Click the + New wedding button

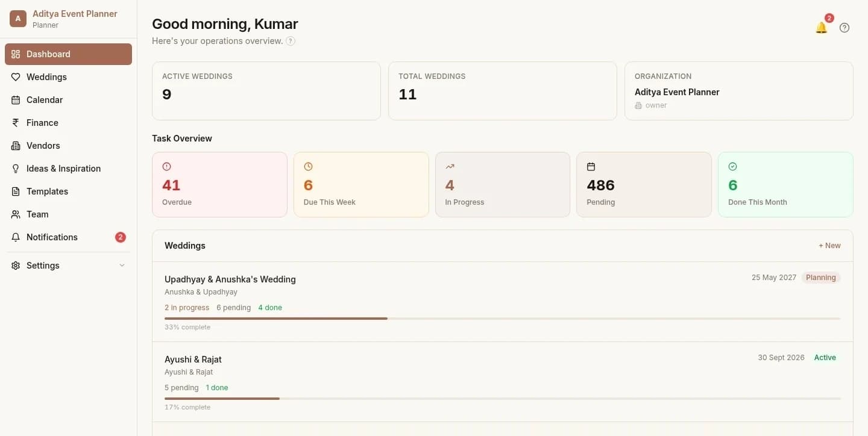(x=829, y=246)
